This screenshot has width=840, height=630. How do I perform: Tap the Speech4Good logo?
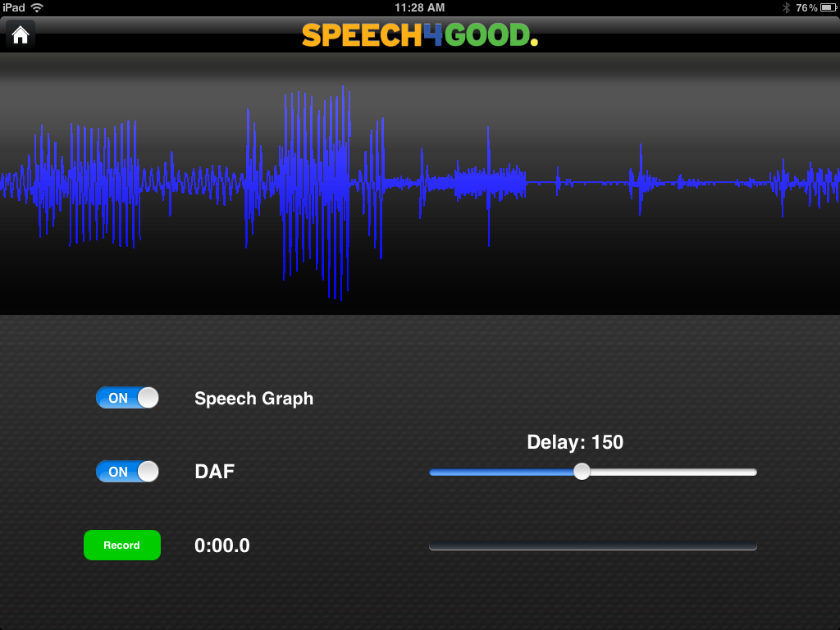click(420, 35)
